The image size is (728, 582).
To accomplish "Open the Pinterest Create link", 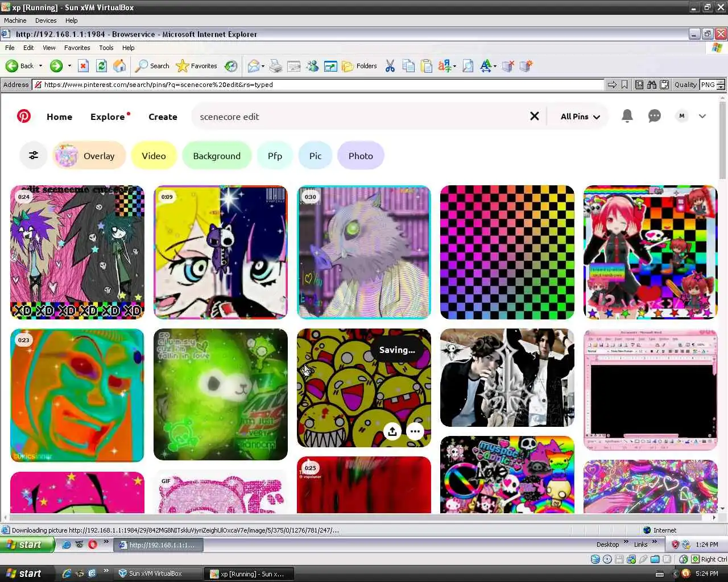I will [163, 117].
